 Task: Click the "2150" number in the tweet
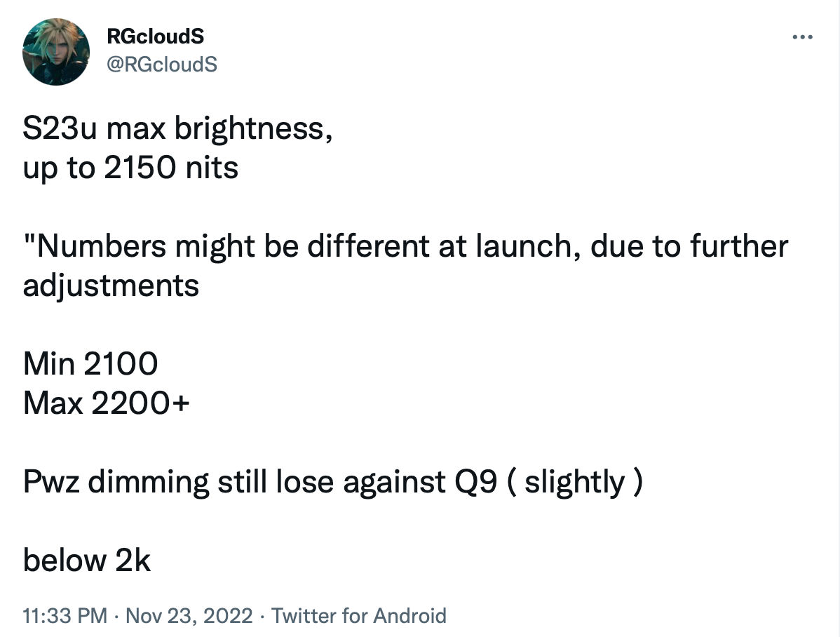click(x=140, y=168)
